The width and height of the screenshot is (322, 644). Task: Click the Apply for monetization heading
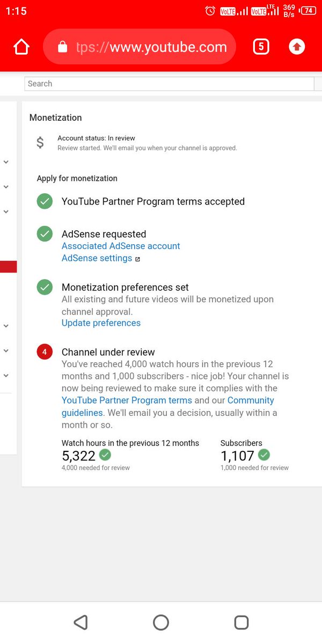(77, 178)
